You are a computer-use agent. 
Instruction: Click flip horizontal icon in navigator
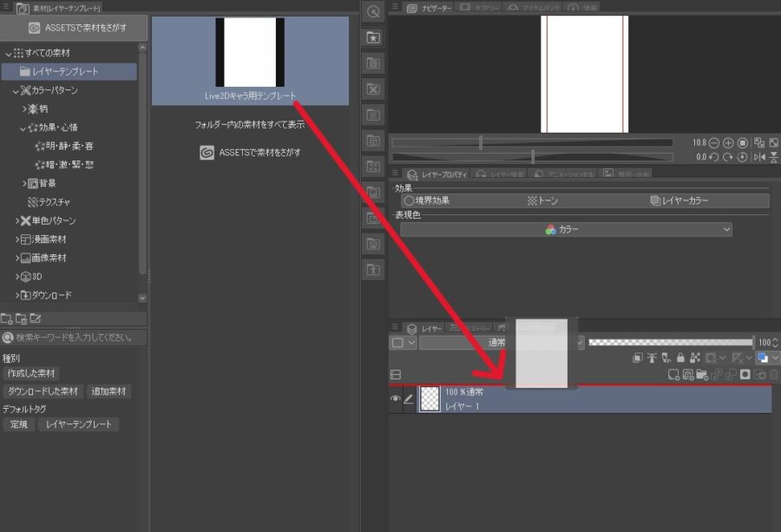[x=759, y=157]
